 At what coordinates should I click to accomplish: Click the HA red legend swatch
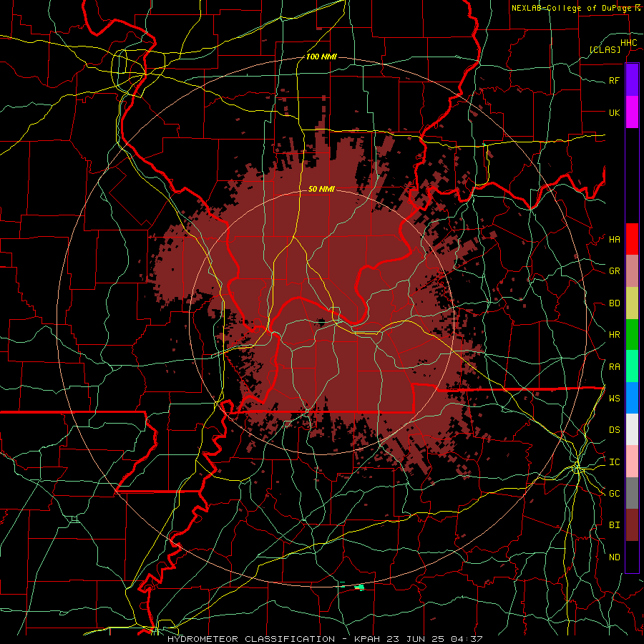point(632,239)
